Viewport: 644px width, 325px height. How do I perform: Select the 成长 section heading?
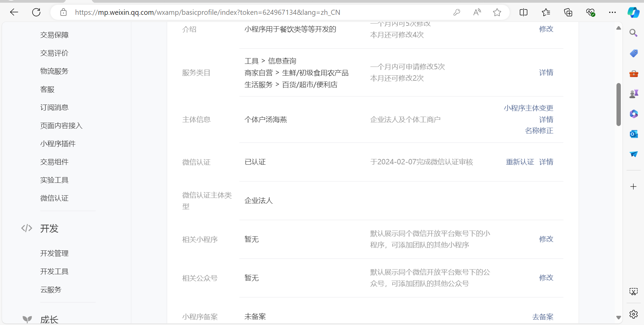click(49, 319)
